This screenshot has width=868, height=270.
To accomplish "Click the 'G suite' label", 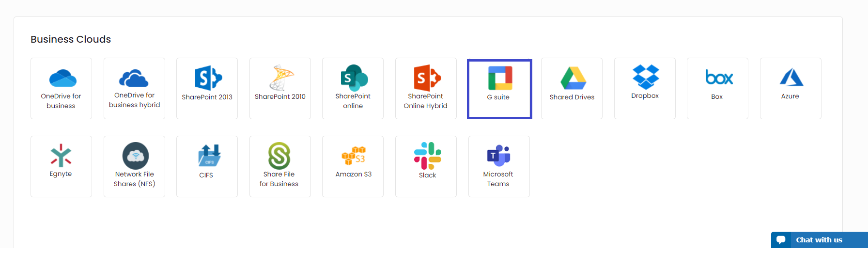I will click(x=498, y=97).
